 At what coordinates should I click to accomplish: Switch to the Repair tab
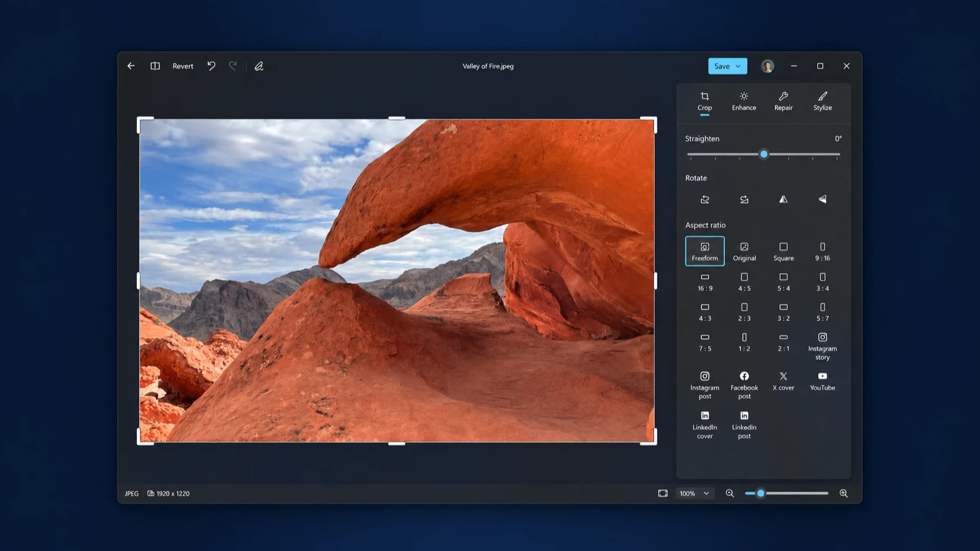coord(783,101)
